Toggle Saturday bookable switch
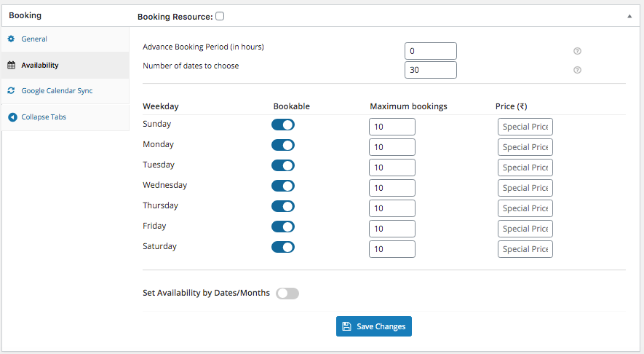644x354 pixels. [283, 247]
